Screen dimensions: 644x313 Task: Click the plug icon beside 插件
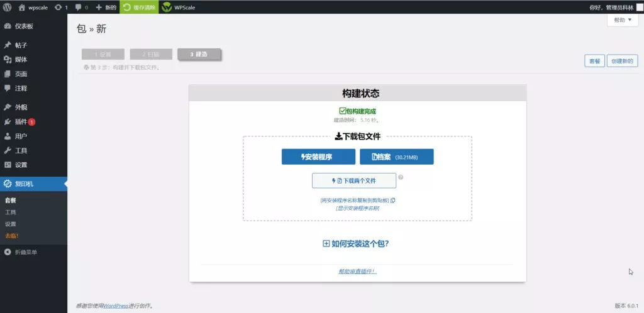(8, 122)
